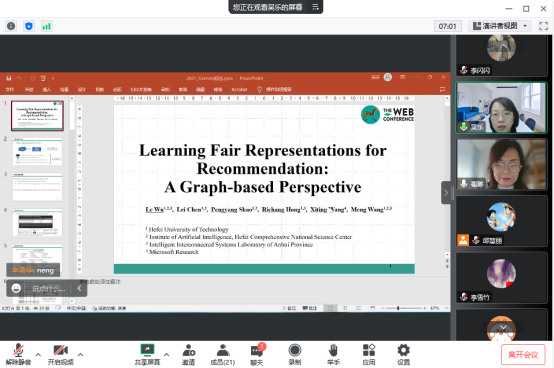Enter full screen mode icon
Viewport: 554px width, 368px height.
click(543, 26)
